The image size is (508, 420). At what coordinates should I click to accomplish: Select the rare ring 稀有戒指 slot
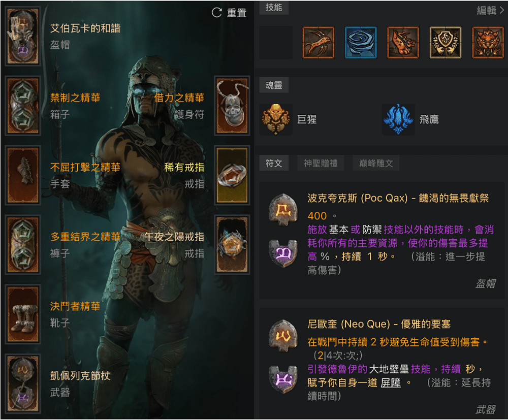[x=232, y=175]
